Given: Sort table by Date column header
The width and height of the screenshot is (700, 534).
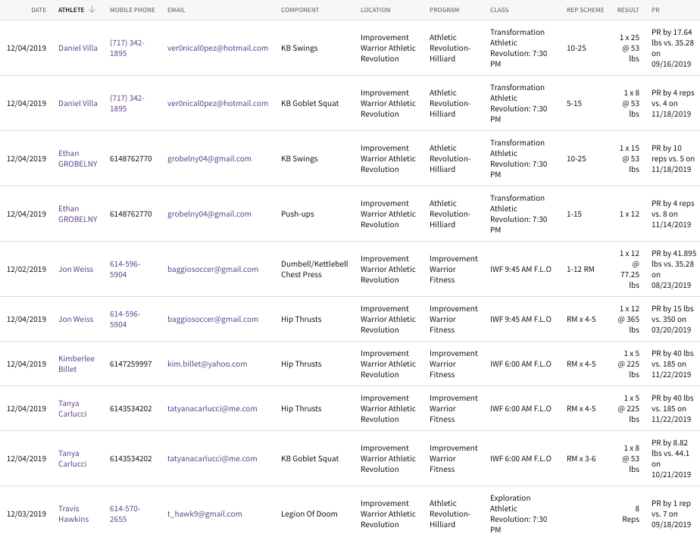Looking at the screenshot, I should pyautogui.click(x=39, y=10).
